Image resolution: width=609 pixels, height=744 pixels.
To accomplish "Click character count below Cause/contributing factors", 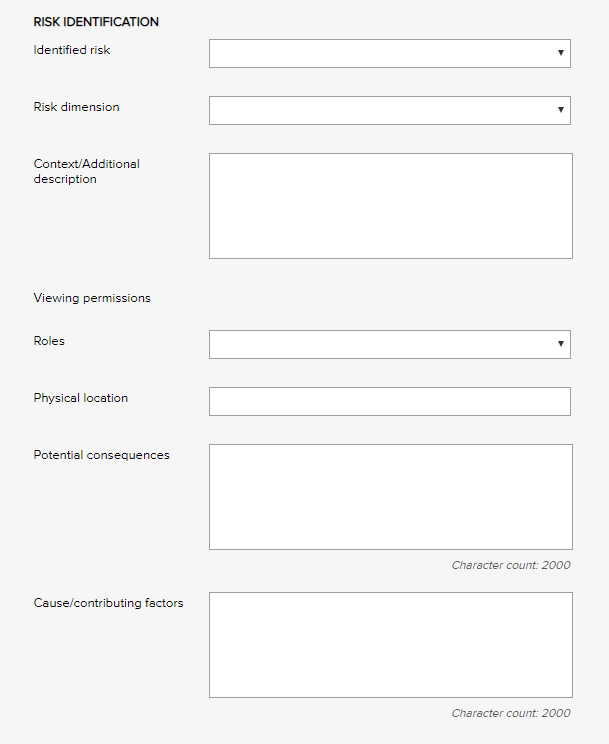I will pos(510,713).
